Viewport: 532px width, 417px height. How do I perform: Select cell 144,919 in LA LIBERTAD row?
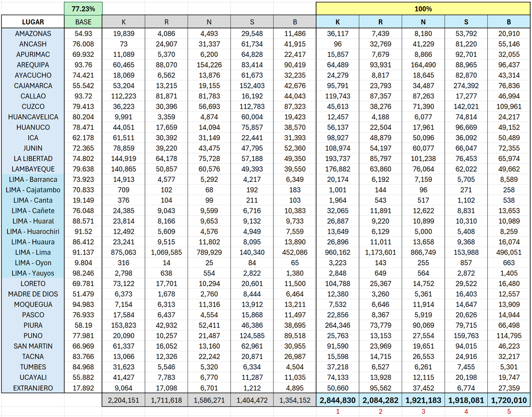pos(123,158)
